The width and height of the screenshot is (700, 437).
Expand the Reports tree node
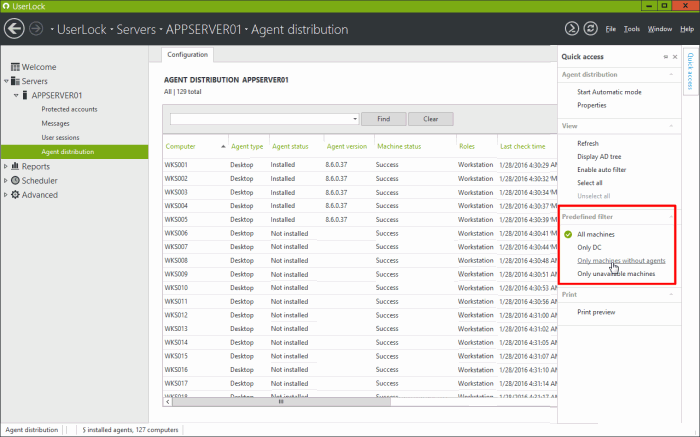6,166
